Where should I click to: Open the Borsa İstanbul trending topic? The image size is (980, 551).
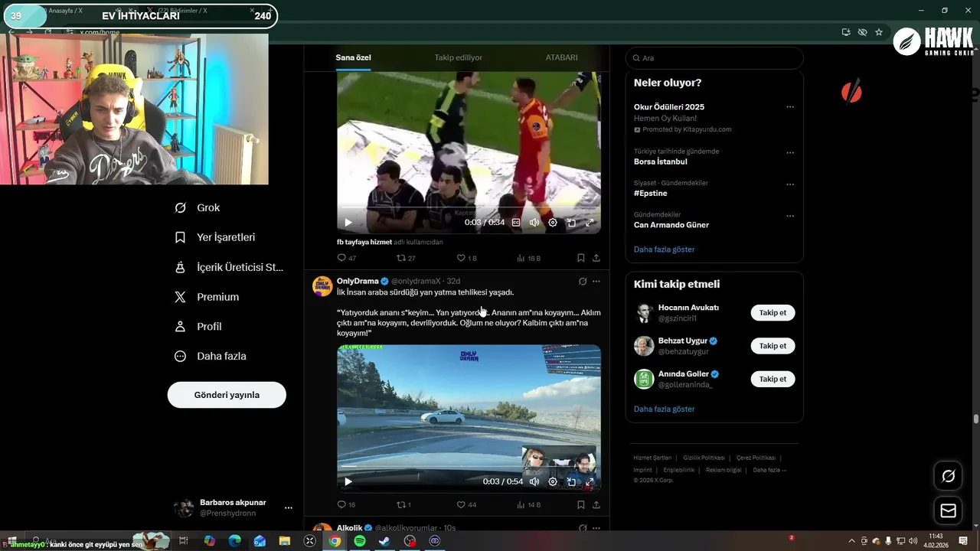(661, 161)
